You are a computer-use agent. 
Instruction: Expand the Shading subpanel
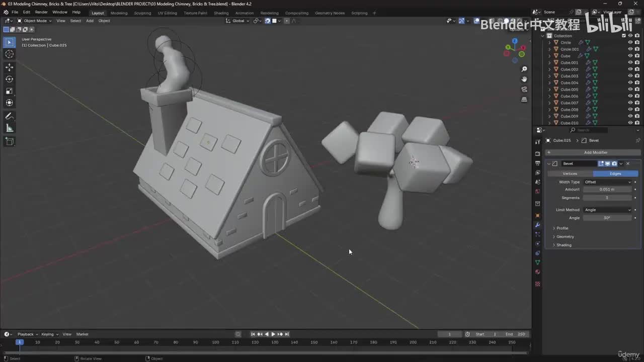click(x=563, y=245)
